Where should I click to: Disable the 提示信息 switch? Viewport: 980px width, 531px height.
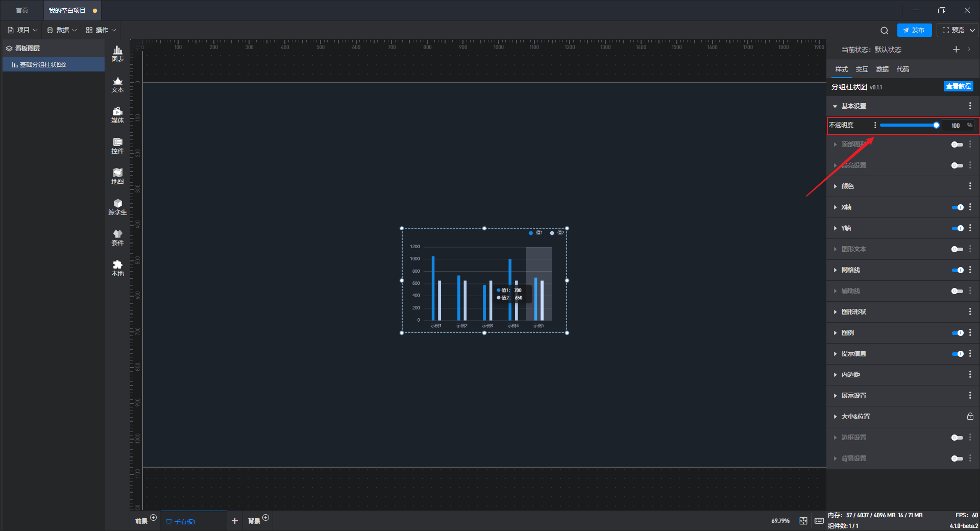[x=958, y=354]
